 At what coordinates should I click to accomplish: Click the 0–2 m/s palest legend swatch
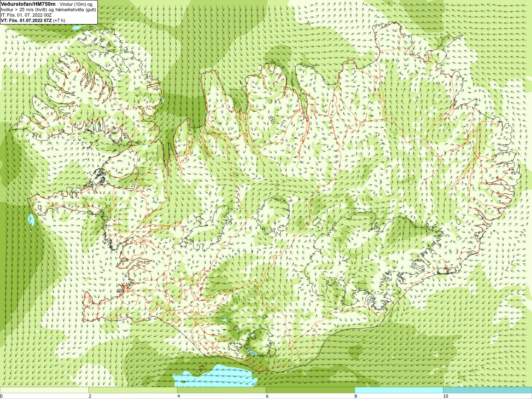(44, 390)
